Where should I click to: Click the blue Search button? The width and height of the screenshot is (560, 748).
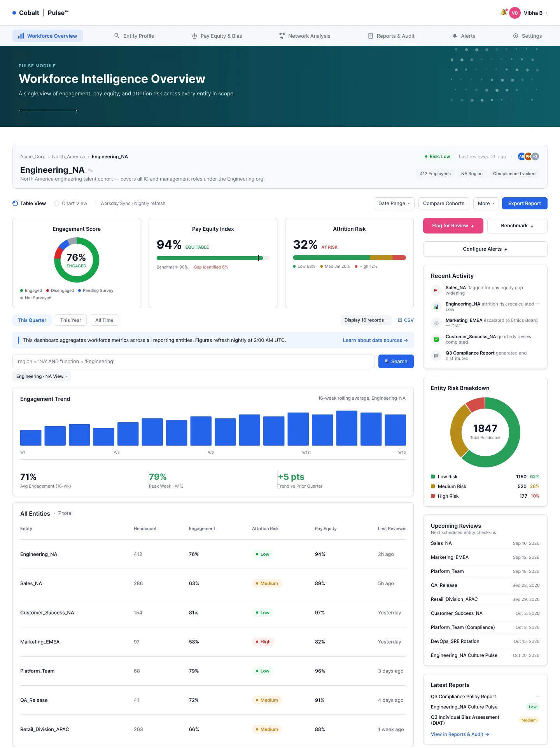tap(396, 362)
